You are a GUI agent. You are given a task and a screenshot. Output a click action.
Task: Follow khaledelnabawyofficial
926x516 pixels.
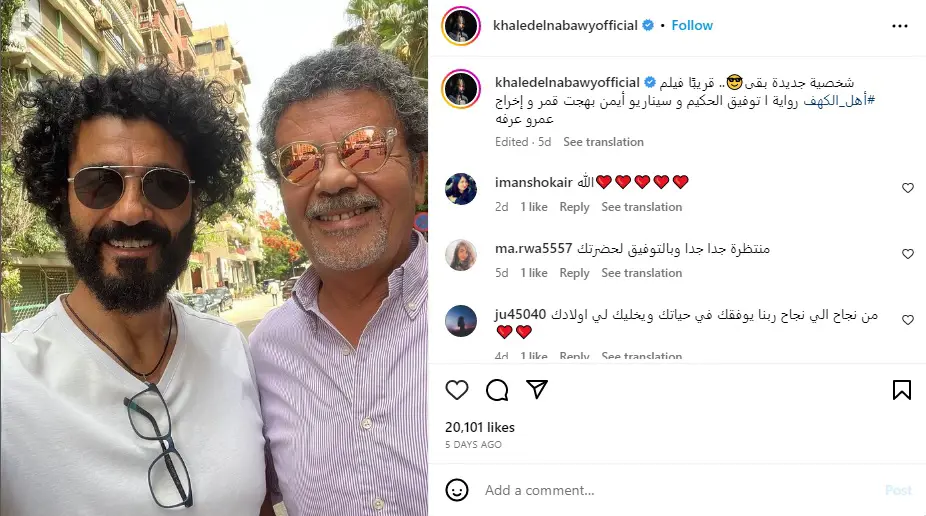coord(692,25)
